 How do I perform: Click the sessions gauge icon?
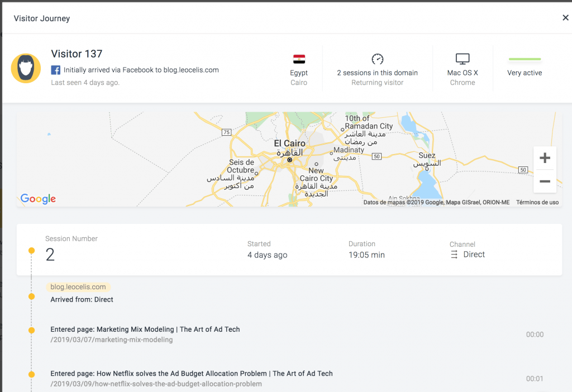coord(377,59)
